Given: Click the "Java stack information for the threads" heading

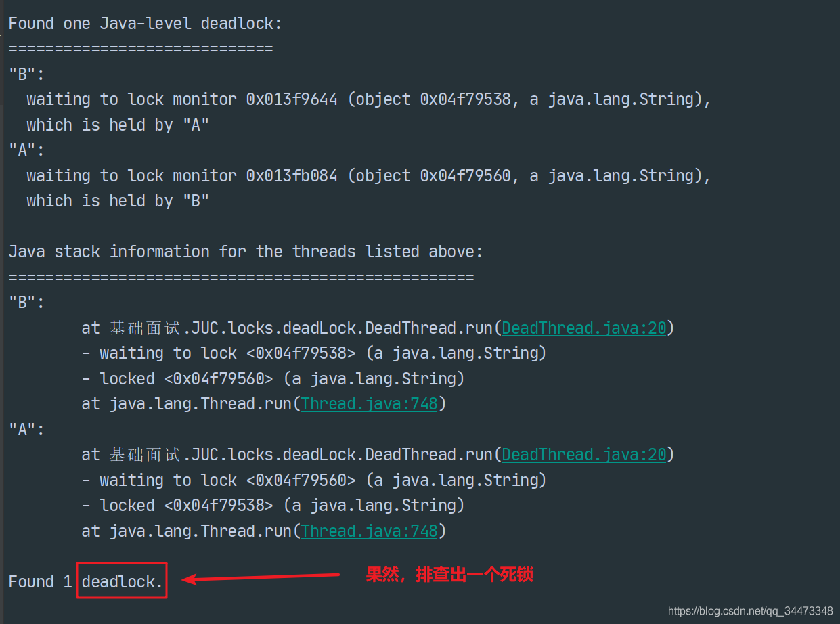Looking at the screenshot, I should pyautogui.click(x=246, y=252).
